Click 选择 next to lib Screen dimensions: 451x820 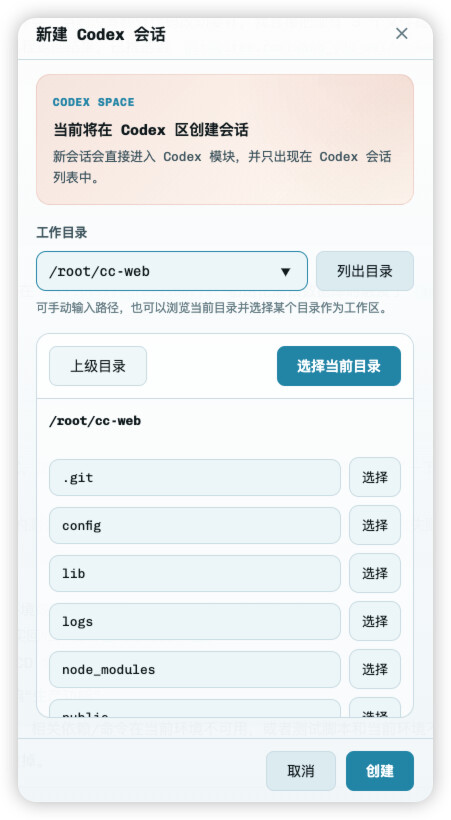(375, 574)
